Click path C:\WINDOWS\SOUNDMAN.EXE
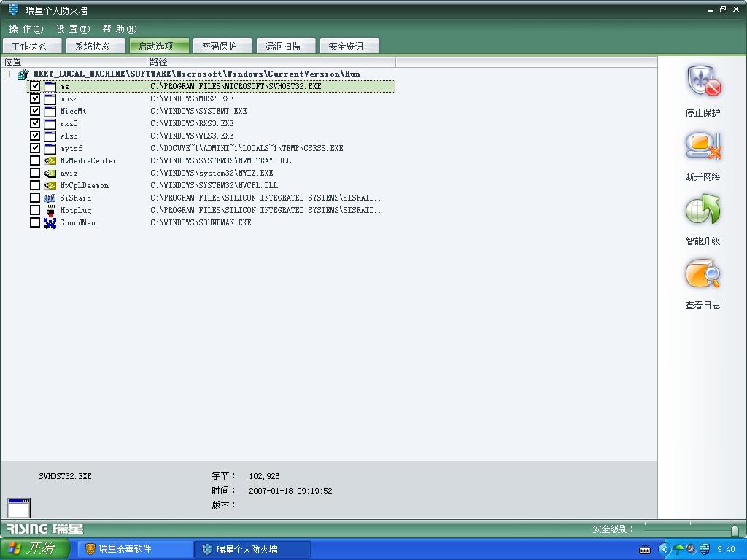This screenshot has height=560, width=747. pyautogui.click(x=201, y=222)
